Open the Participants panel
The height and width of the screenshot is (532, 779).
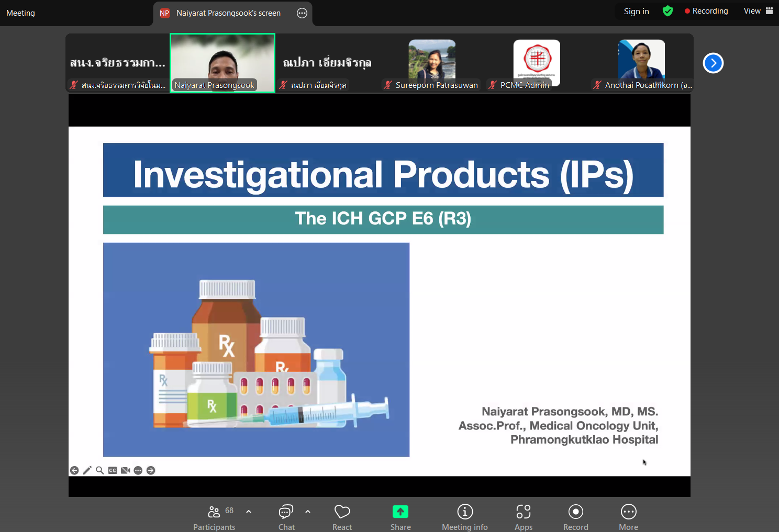point(214,517)
